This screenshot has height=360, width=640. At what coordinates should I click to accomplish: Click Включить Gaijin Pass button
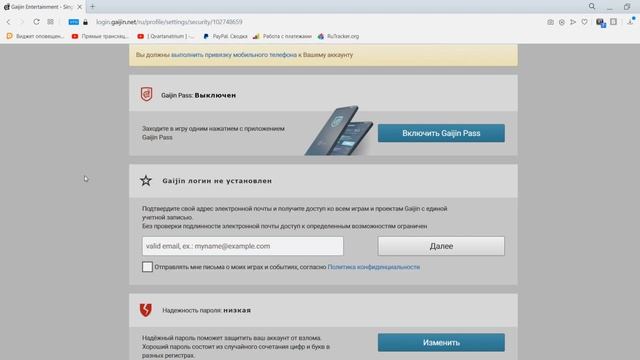click(441, 133)
